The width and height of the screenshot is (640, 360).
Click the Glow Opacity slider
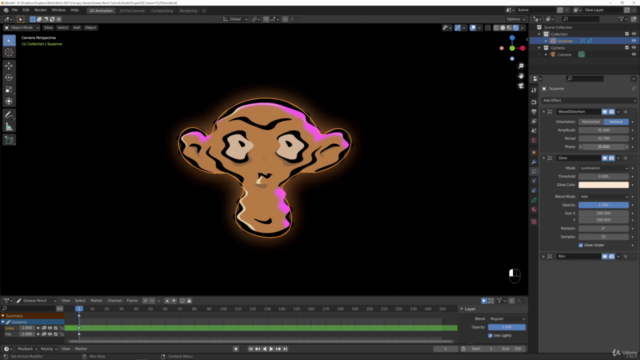click(604, 205)
